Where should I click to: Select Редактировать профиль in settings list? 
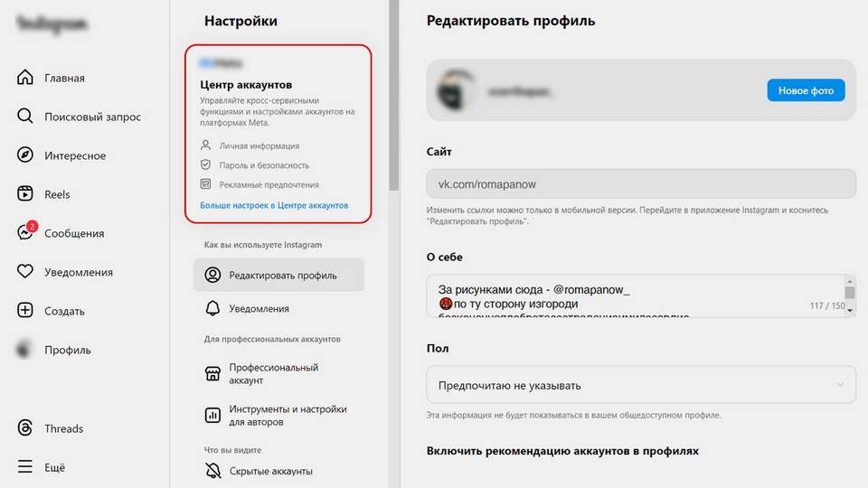[x=278, y=275]
